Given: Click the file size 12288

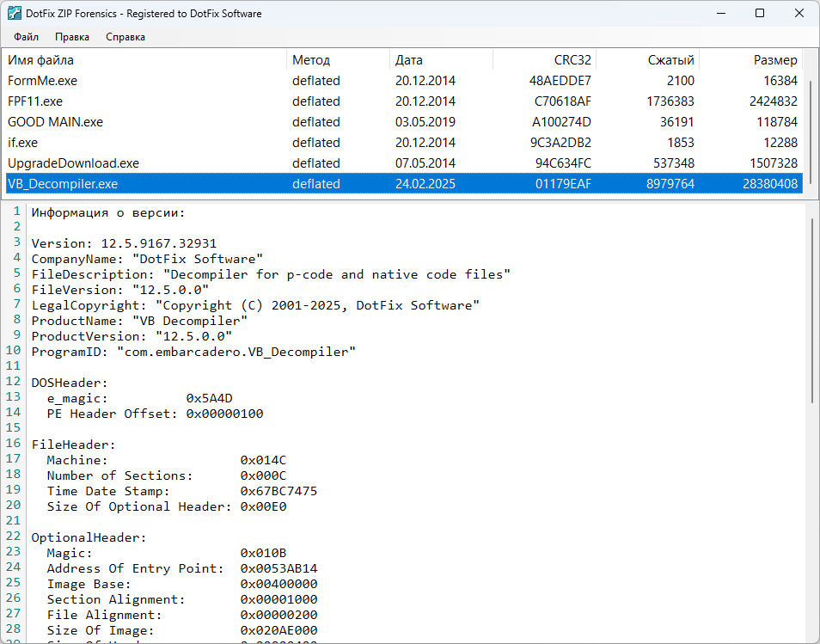Looking at the screenshot, I should [x=780, y=142].
